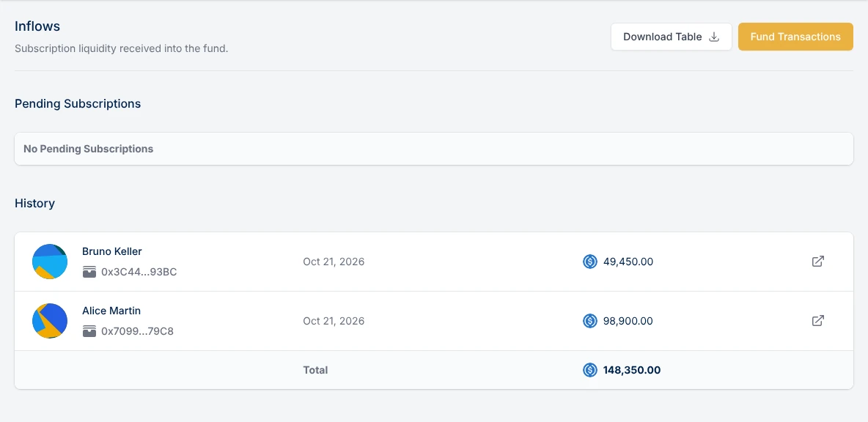The height and width of the screenshot is (422, 868).
Task: Click the date in Alice Martin's row
Action: [x=334, y=321]
